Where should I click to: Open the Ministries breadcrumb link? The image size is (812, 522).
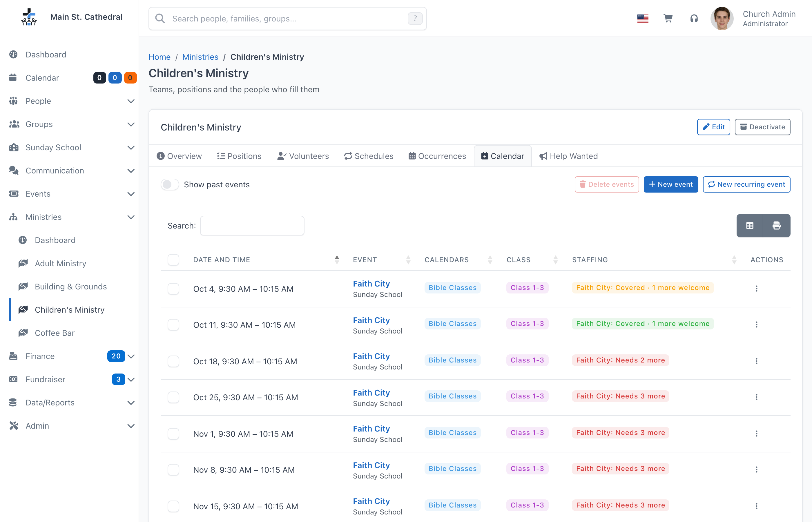point(200,57)
